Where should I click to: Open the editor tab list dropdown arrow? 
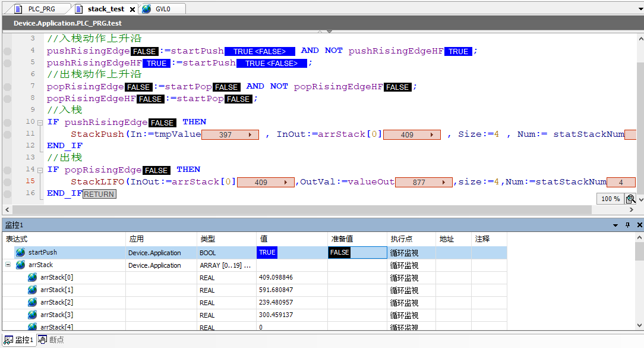tap(640, 9)
